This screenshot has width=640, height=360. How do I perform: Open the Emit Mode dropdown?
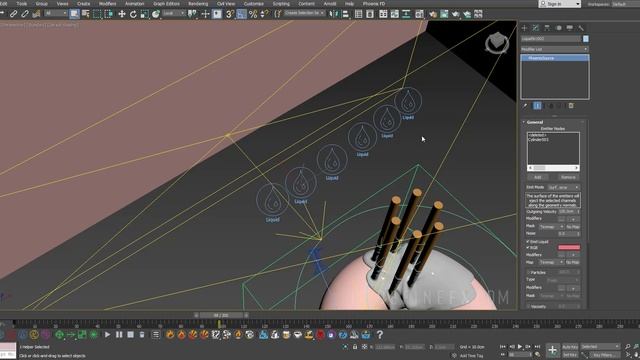pyautogui.click(x=563, y=187)
